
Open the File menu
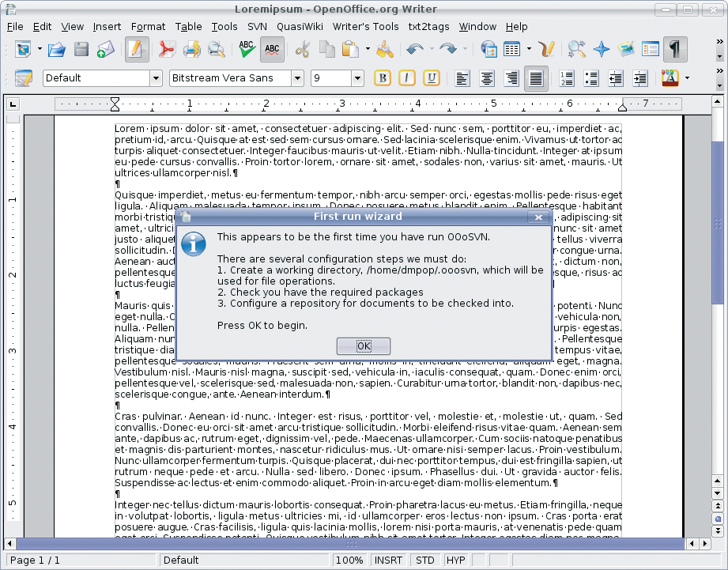click(x=15, y=26)
